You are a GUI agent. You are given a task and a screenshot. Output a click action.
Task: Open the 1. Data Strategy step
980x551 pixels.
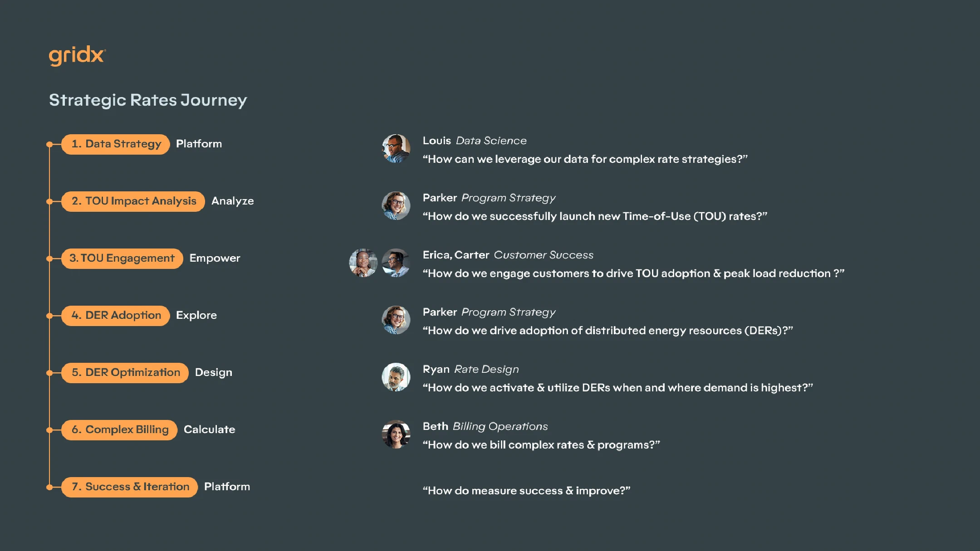pyautogui.click(x=116, y=144)
